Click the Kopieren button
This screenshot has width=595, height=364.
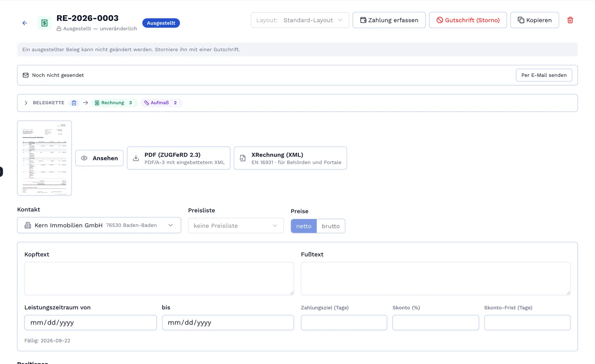[x=535, y=20]
